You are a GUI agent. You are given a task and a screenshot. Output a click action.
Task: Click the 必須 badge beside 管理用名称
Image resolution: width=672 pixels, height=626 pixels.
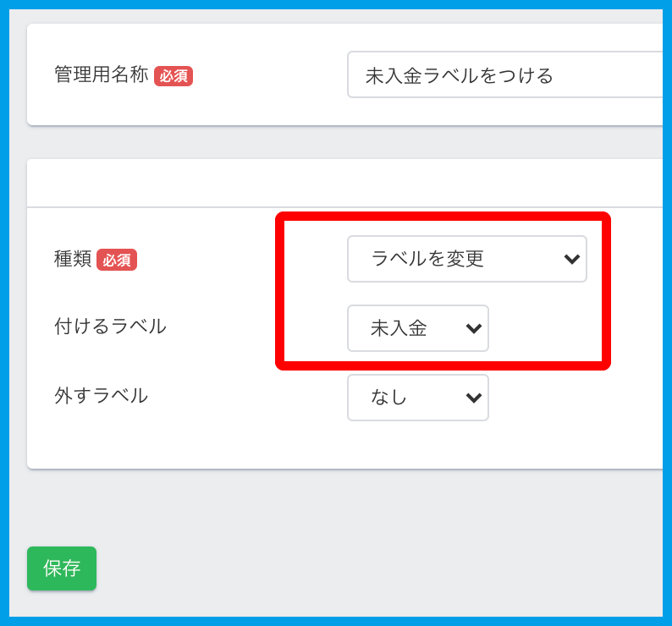pos(174,76)
